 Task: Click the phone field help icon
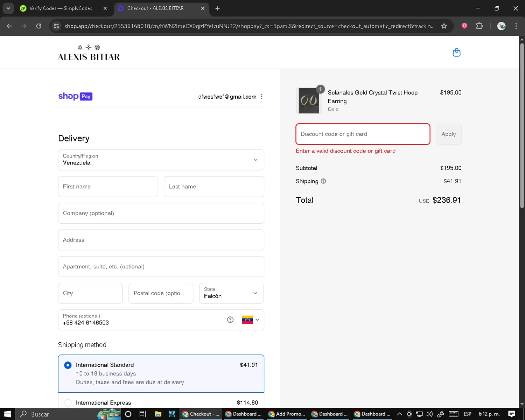pos(230,320)
